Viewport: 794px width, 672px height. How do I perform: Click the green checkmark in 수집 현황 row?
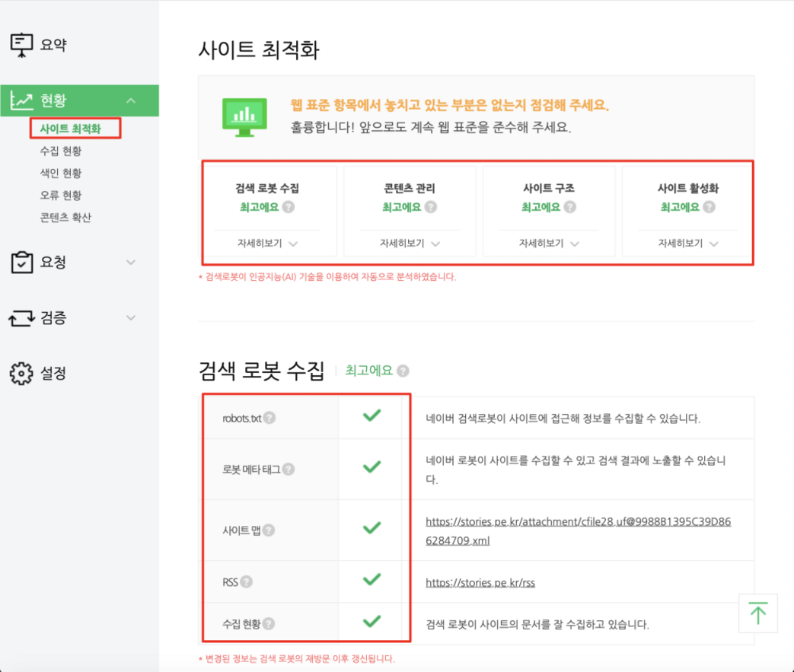(371, 622)
